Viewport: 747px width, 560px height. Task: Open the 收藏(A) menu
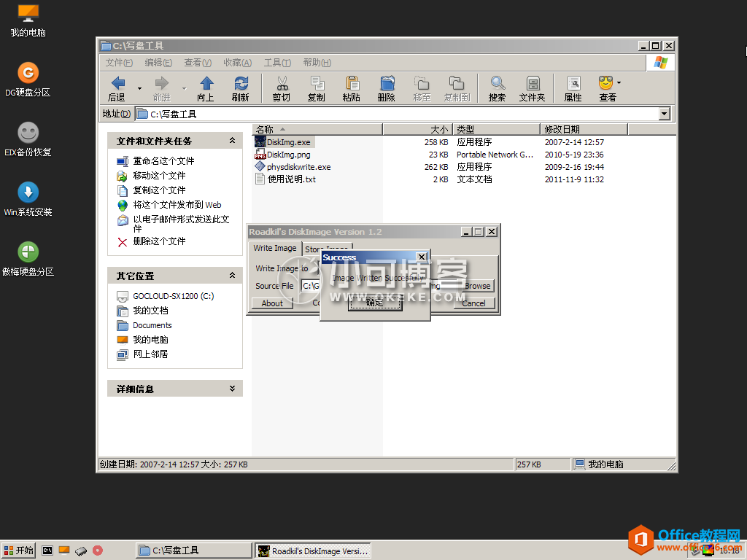coord(237,63)
